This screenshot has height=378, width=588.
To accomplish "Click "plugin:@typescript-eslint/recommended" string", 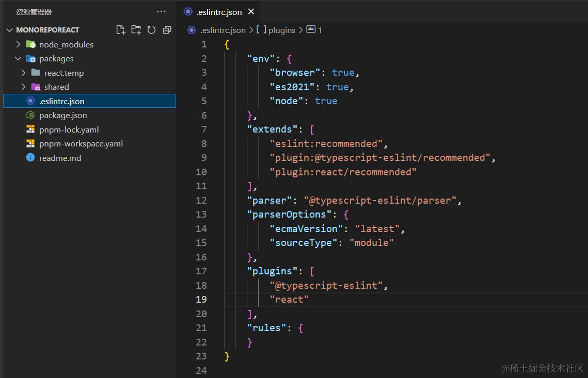I will (380, 158).
